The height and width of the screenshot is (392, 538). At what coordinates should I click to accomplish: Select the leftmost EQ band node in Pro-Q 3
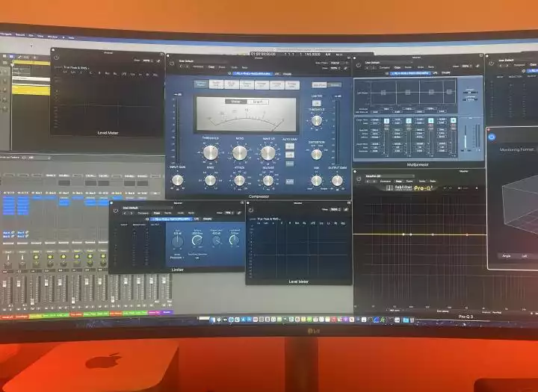403,234
